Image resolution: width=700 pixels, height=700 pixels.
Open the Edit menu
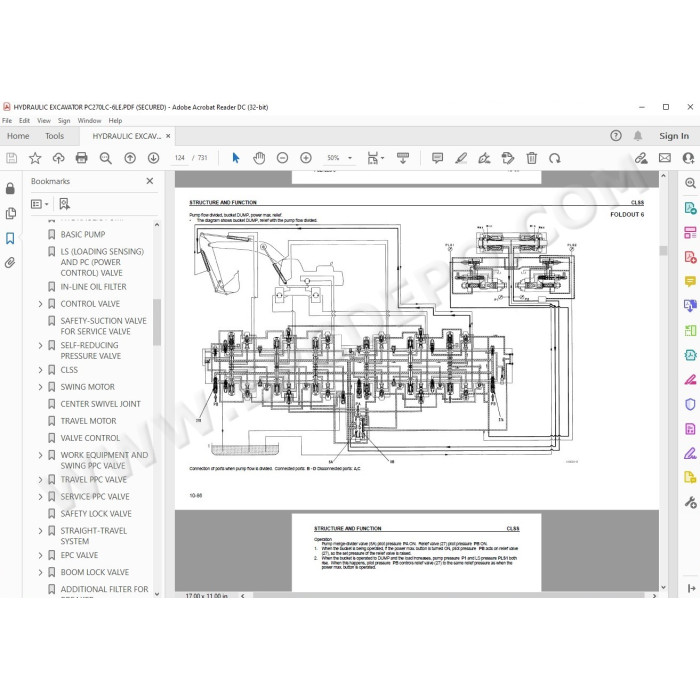point(24,121)
